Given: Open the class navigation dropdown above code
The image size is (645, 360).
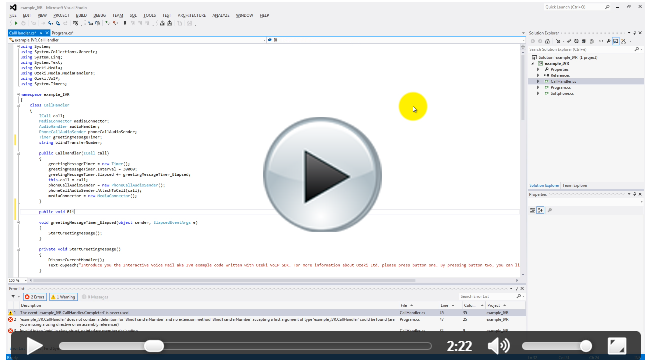Looking at the screenshot, I should point(137,40).
